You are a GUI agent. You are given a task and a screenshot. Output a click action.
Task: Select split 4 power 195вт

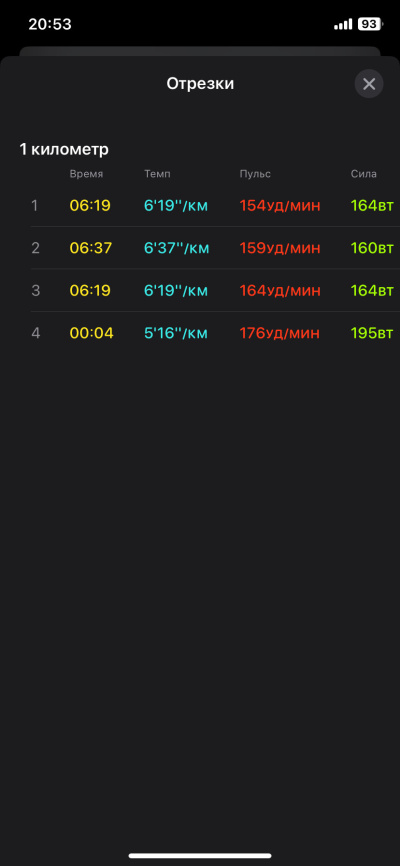tap(372, 333)
